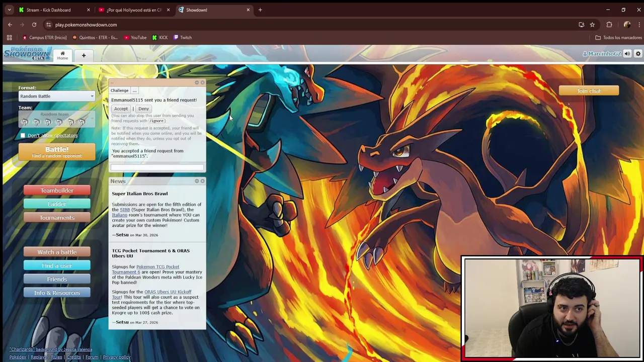
Task: Open the Pokédex footer link
Action: click(x=18, y=357)
